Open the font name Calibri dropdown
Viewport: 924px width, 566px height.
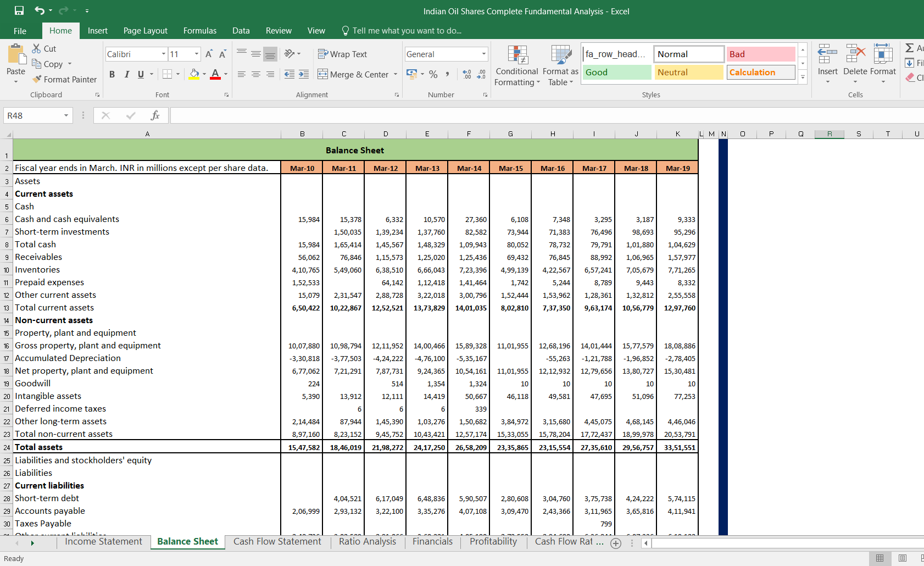pyautogui.click(x=164, y=54)
